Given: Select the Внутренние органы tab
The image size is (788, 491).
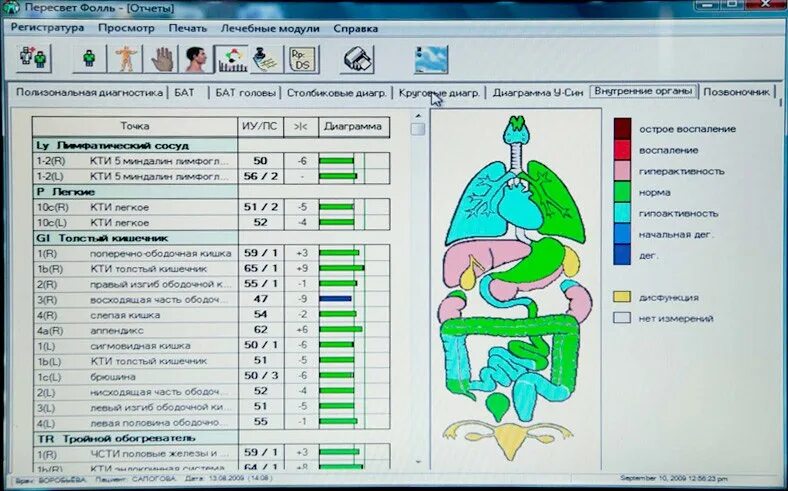Looking at the screenshot, I should [644, 91].
